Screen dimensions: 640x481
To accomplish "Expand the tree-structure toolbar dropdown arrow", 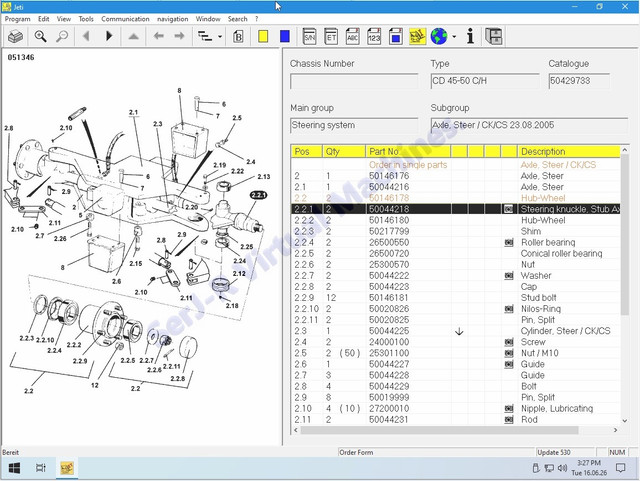I will point(220,37).
